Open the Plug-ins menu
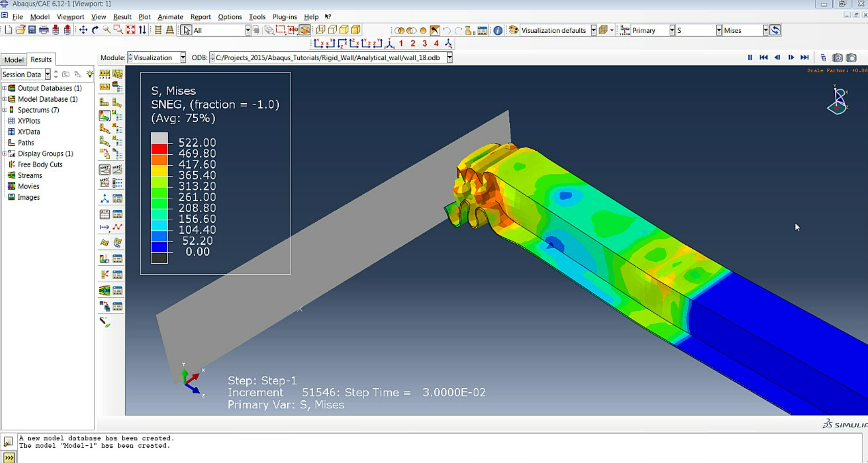The image size is (868, 463). pyautogui.click(x=285, y=17)
